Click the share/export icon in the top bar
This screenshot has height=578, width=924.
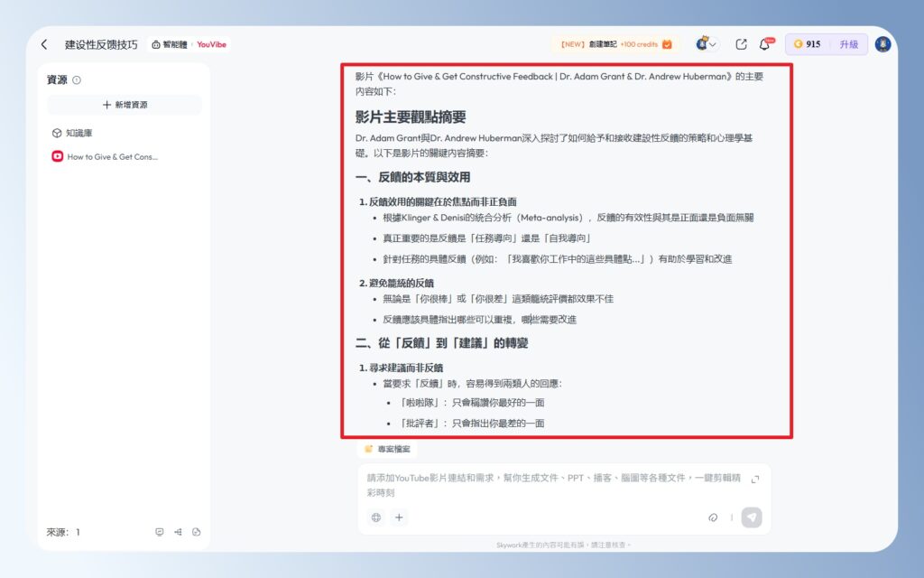741,43
